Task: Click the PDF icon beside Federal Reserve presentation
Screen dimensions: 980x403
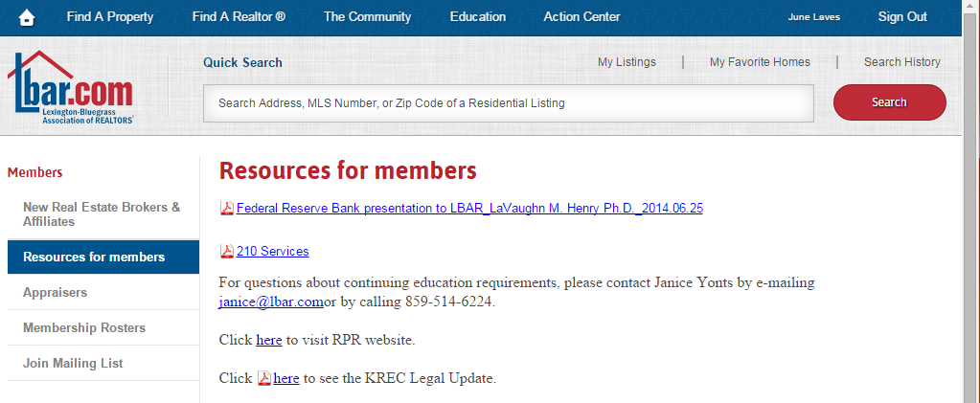Action: [x=227, y=209]
